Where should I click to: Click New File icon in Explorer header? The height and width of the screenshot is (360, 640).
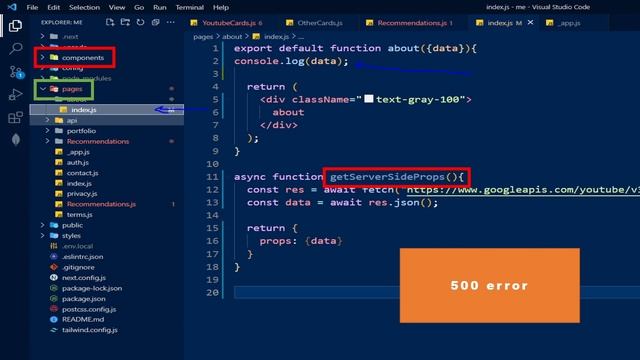pyautogui.click(x=110, y=22)
